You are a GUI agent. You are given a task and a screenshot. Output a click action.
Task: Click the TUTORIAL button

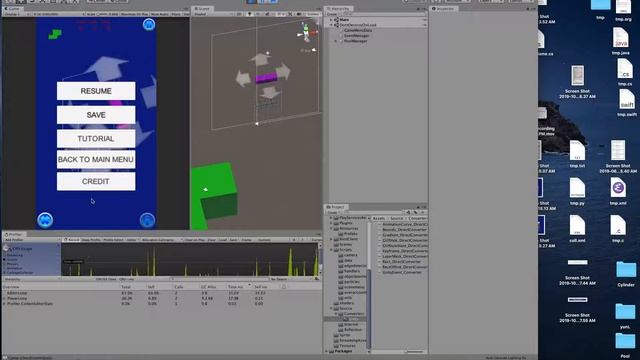[x=96, y=139]
